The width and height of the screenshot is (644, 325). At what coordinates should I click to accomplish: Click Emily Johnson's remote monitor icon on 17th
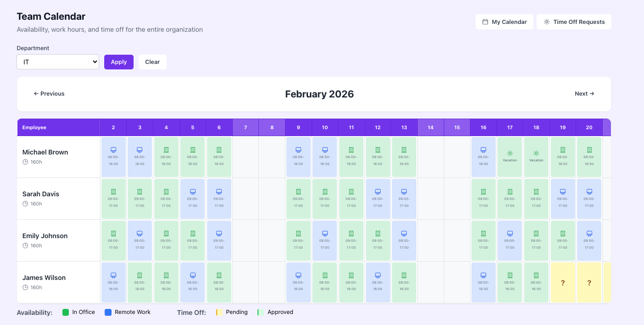click(x=510, y=234)
